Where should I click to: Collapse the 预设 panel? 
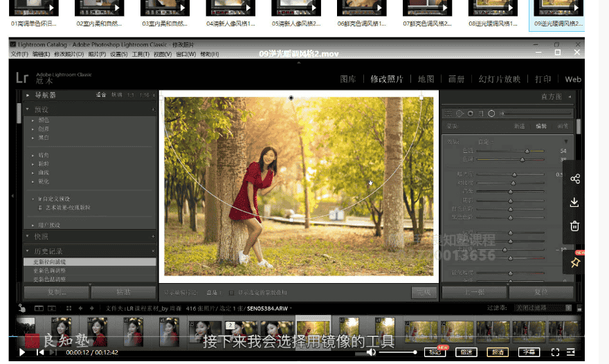[28, 109]
